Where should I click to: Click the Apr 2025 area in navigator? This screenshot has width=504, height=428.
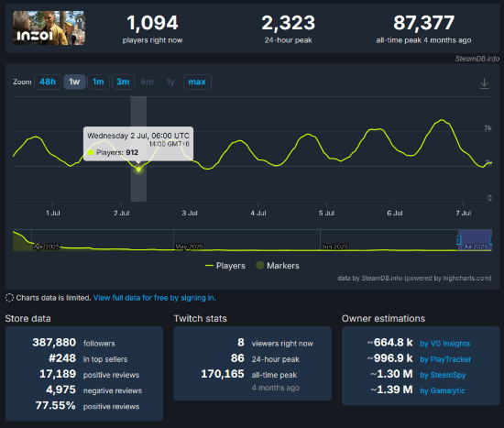(x=47, y=247)
